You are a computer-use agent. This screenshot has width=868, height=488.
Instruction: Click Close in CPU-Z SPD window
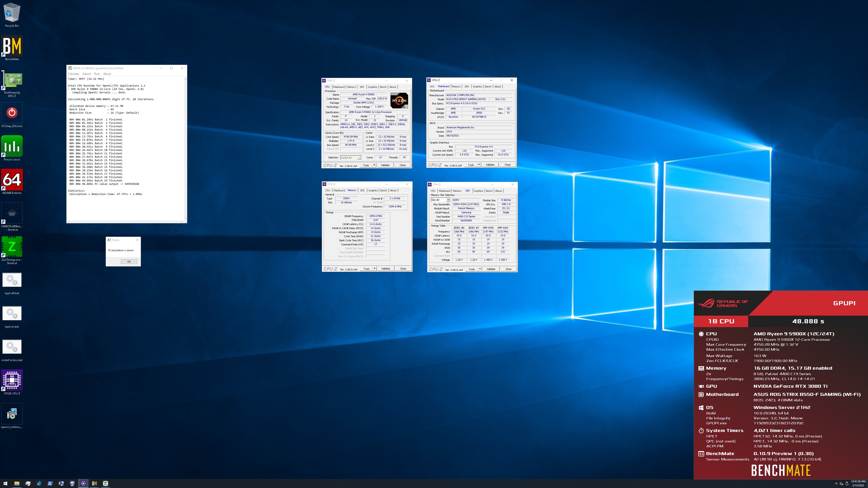click(x=508, y=269)
